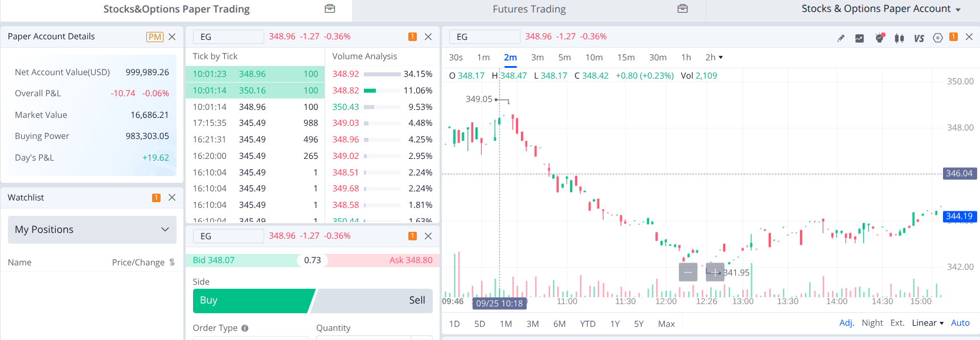
Task: Click the chart zoom out minus button
Action: (x=688, y=272)
